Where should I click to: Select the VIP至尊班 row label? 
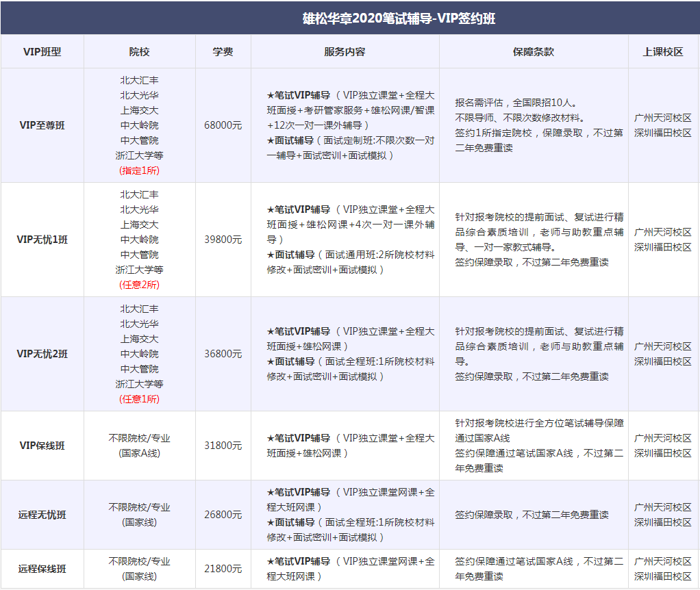click(x=42, y=125)
